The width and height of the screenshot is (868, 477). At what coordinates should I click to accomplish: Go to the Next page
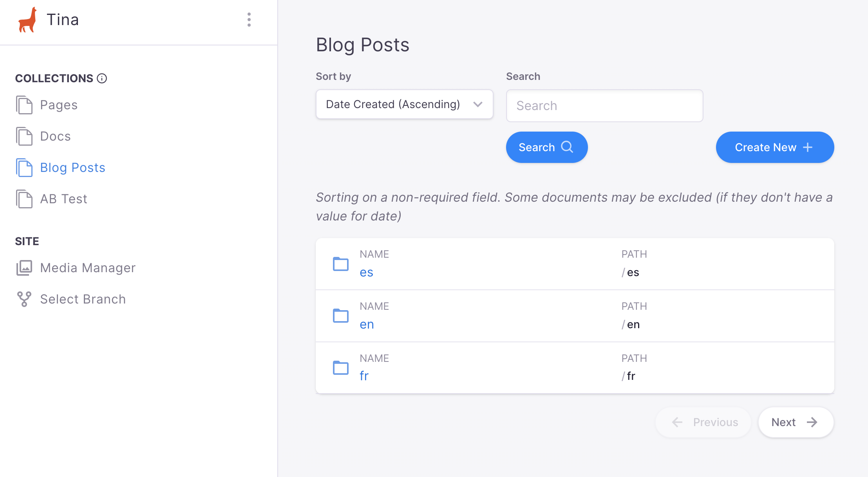click(795, 422)
